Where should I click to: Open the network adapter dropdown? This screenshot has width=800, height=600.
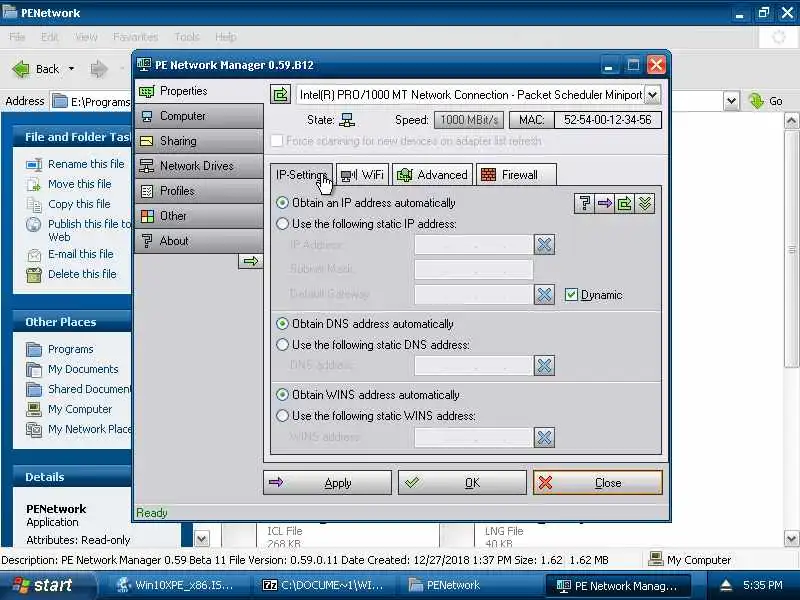653,94
